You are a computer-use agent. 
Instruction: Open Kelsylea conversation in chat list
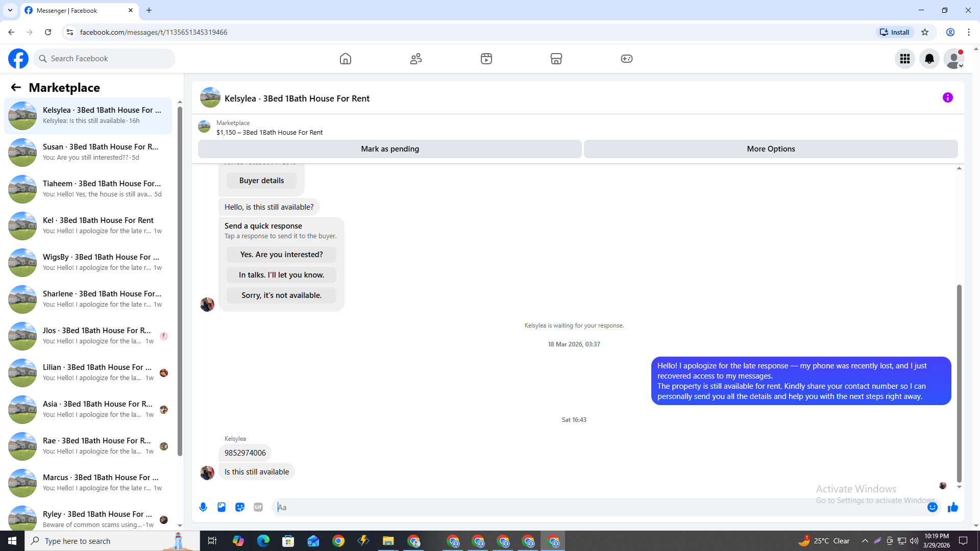(x=88, y=116)
